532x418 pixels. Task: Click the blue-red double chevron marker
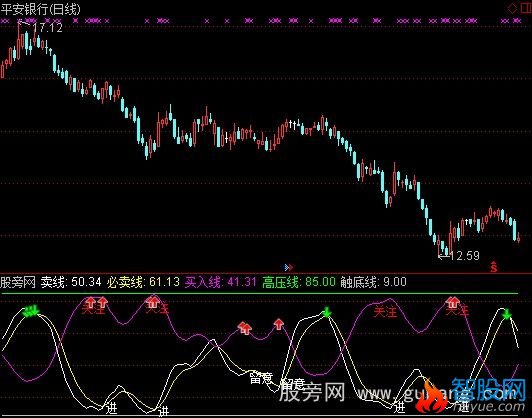288,267
